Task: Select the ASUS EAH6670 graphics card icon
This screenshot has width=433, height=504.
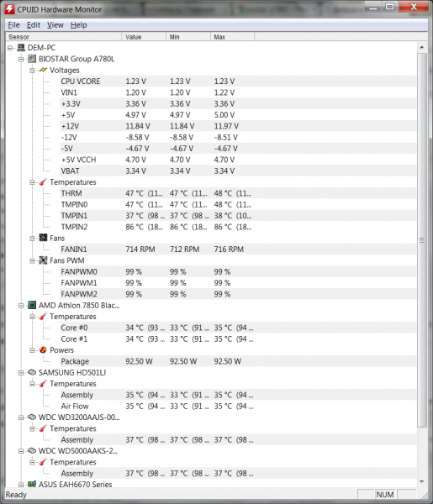Action: pos(32,484)
